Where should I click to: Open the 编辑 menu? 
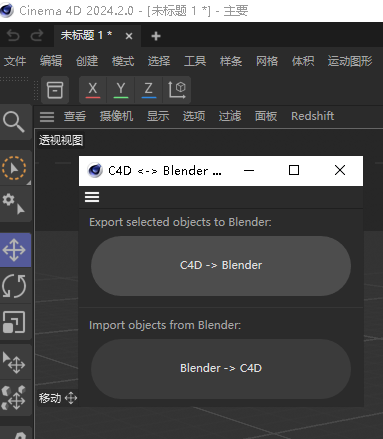pos(51,61)
